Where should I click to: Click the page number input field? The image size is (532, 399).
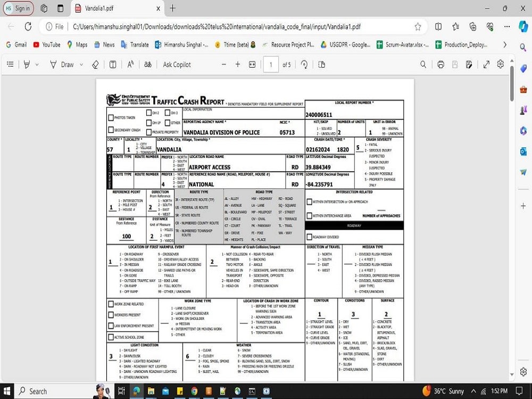(271, 64)
